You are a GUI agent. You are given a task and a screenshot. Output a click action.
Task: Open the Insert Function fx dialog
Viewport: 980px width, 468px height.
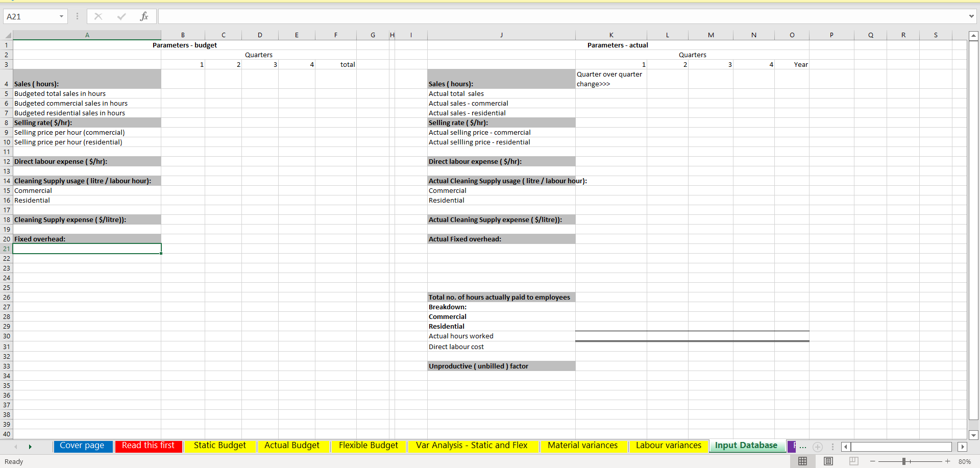point(144,16)
